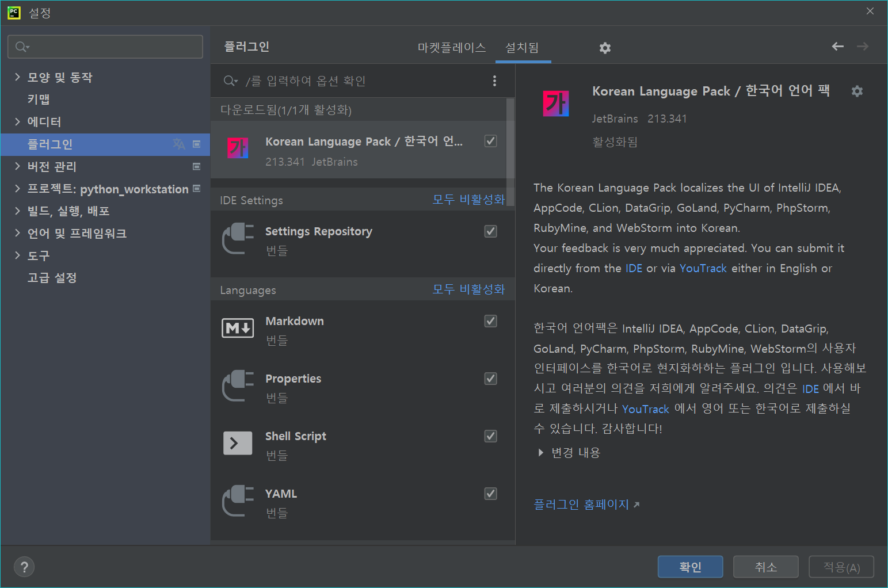Disable the Korean Language Pack checkbox
This screenshot has width=888, height=588.
click(x=491, y=141)
